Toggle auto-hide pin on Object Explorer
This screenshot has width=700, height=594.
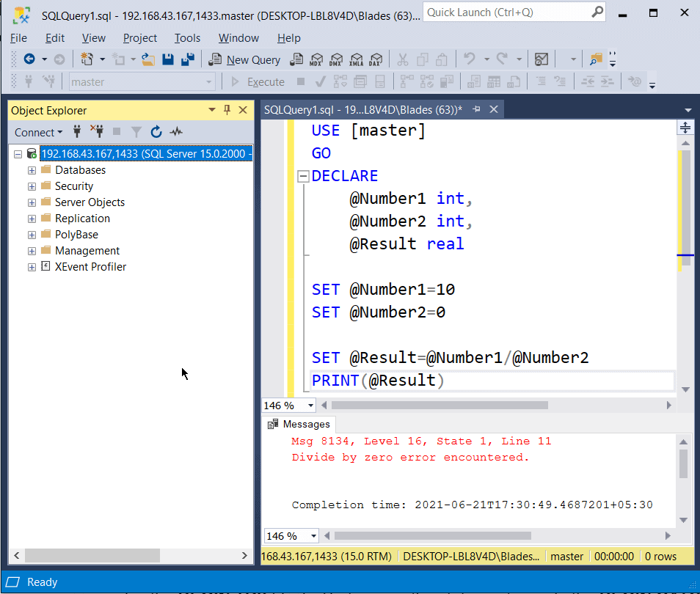click(228, 110)
